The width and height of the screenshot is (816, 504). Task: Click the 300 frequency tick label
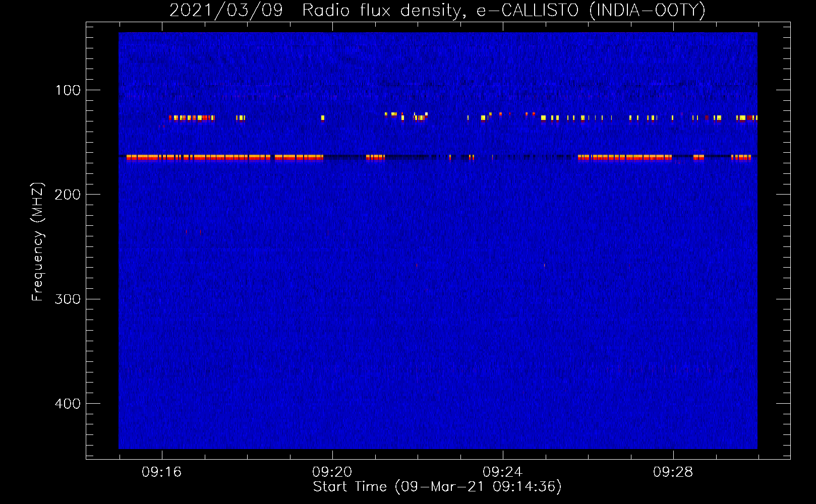coord(68,299)
